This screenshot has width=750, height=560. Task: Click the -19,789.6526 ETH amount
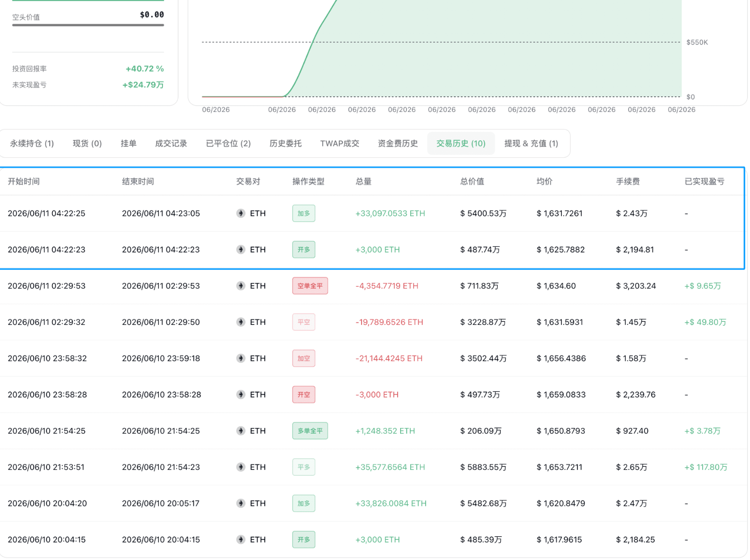[x=389, y=322]
